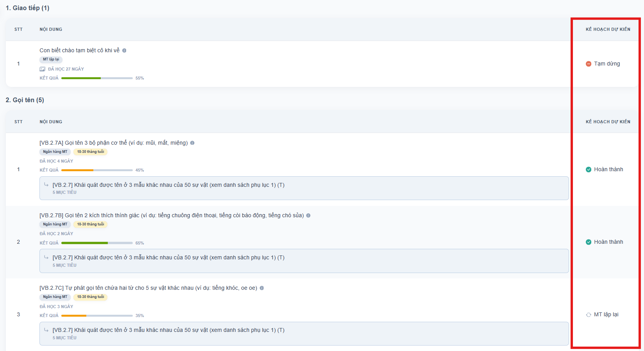Click the "MT lặp lại" tag under the first goal
This screenshot has width=644, height=351.
[51, 59]
